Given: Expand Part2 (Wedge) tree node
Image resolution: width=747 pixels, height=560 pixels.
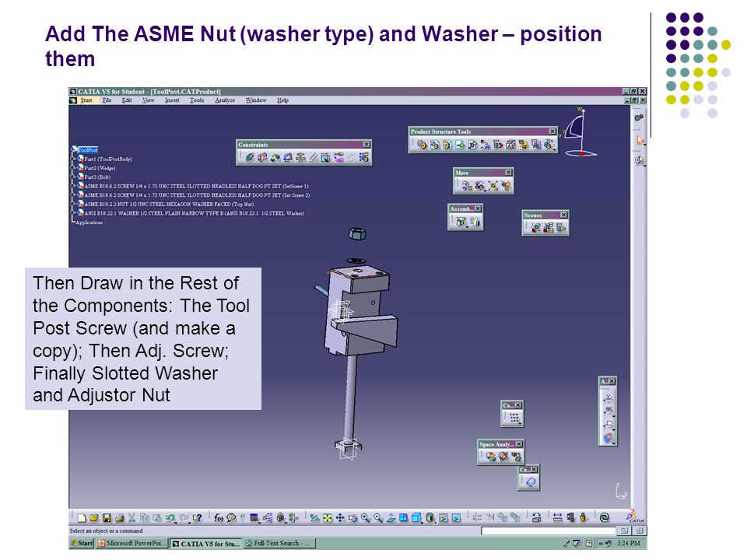Looking at the screenshot, I should tap(74, 168).
